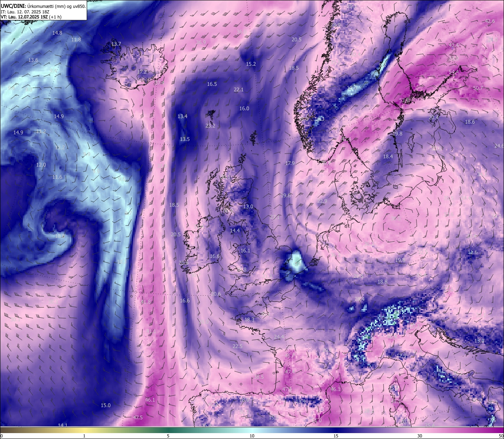Click the 24.4 value over western France
Screen dimensions: 504x439
pos(279,337)
